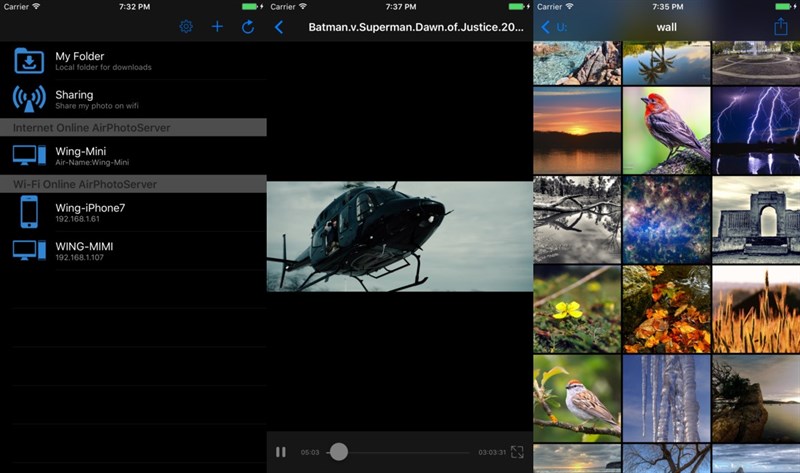Open the lightning storm photo
This screenshot has height=473, width=800.
point(756,131)
